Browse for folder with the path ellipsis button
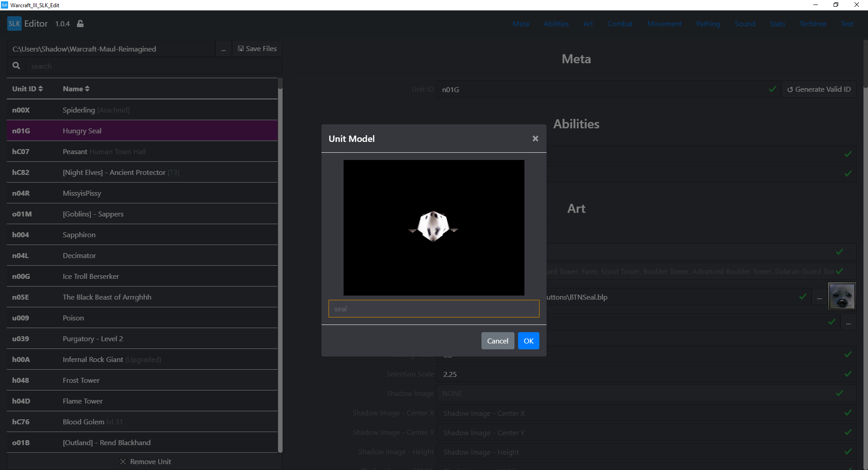 pos(223,49)
